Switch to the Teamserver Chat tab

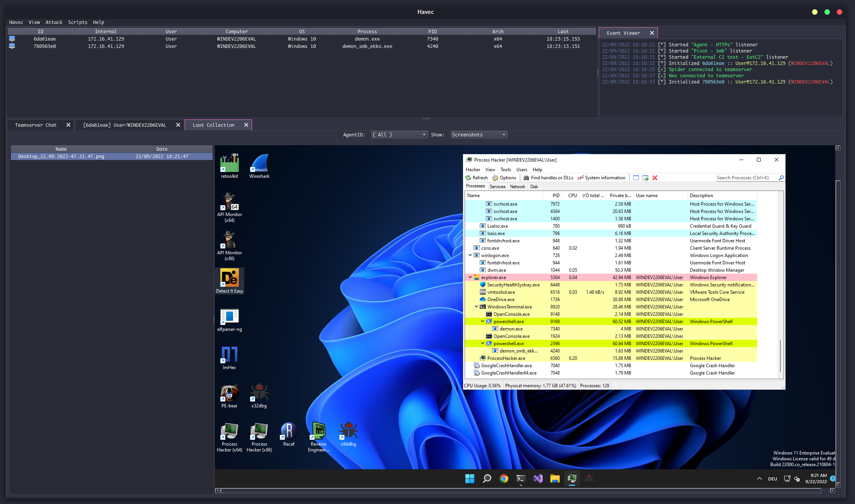click(x=36, y=125)
